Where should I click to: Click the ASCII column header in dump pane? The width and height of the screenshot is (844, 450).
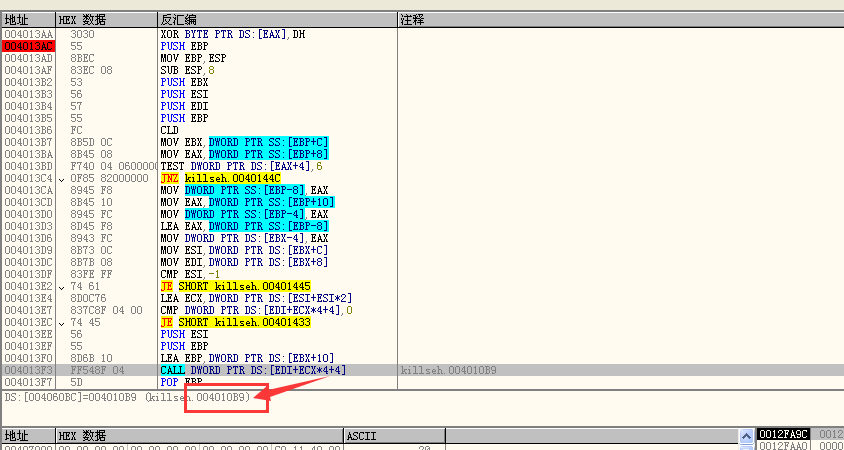pyautogui.click(x=362, y=436)
